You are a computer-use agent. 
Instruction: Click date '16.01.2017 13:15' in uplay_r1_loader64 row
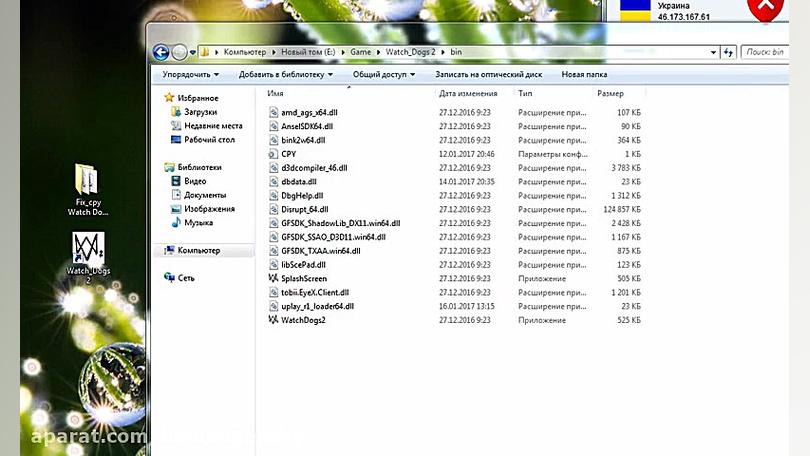point(466,306)
